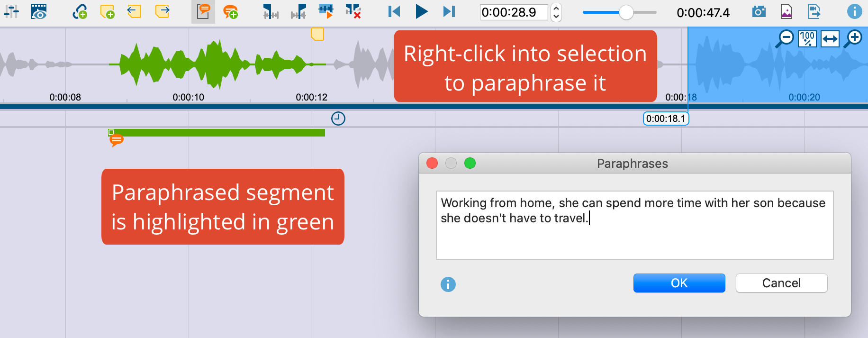Viewport: 868px width, 338px height.
Task: Toggle the Paraphrase mode button in toolbar
Action: pos(203,12)
